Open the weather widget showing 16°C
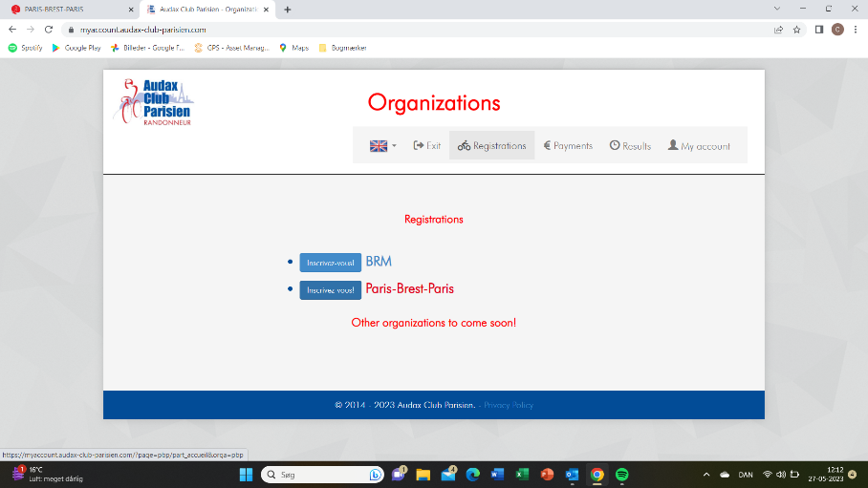This screenshot has width=868, height=488. pyautogui.click(x=47, y=475)
